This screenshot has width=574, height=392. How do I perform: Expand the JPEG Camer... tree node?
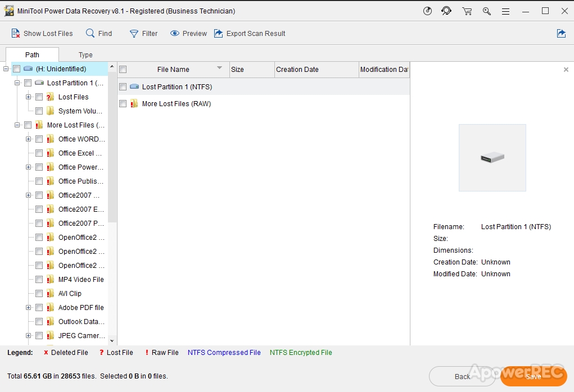pos(28,335)
